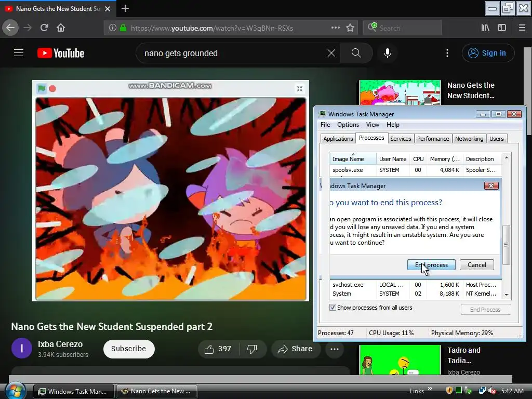Open a new browser tab with plus
Viewport: 532px width, 399px height.
tap(125, 8)
